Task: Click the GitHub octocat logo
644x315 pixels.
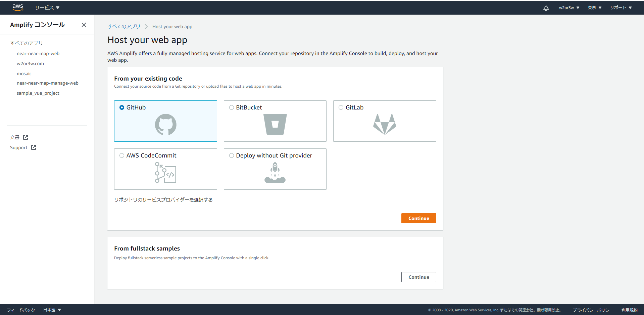Action: click(165, 124)
